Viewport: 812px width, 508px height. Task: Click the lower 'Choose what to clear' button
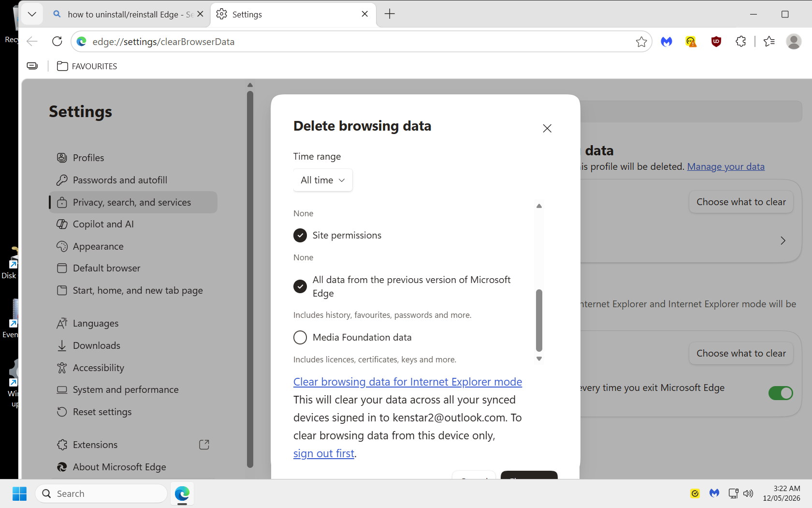[x=741, y=353]
